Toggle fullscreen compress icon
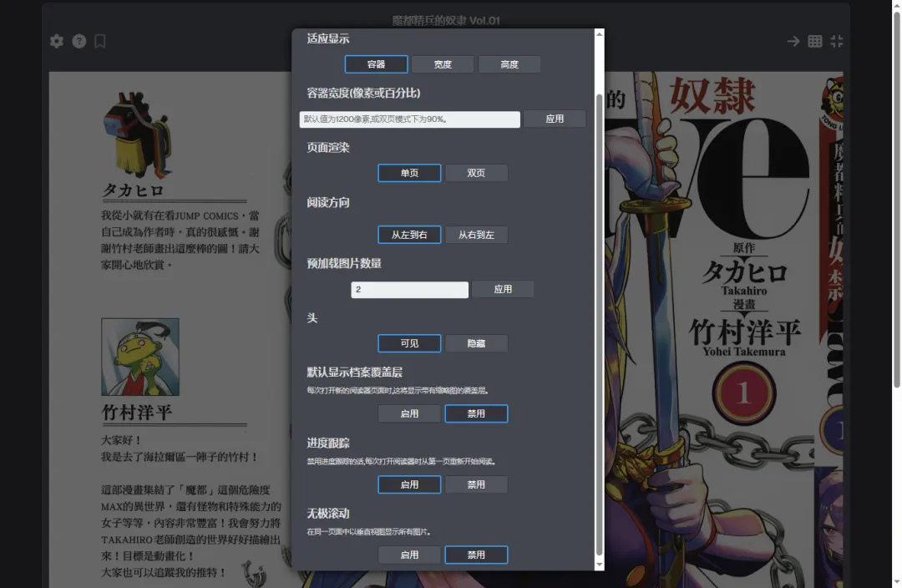The width and height of the screenshot is (902, 588). pyautogui.click(x=836, y=41)
